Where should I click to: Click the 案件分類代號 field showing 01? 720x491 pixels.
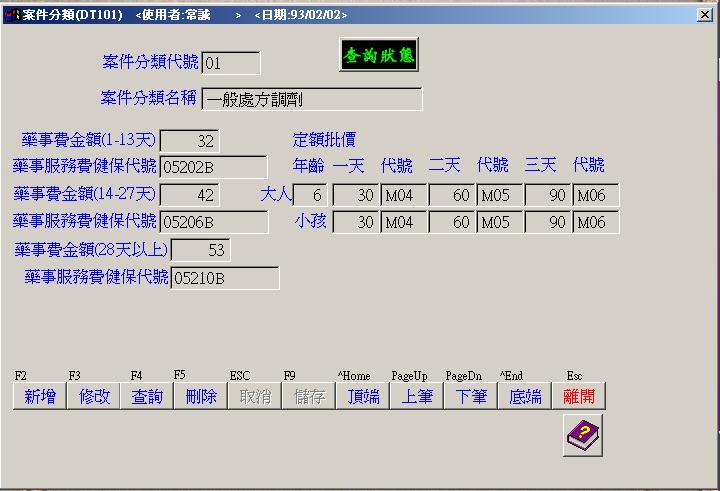[x=231, y=63]
